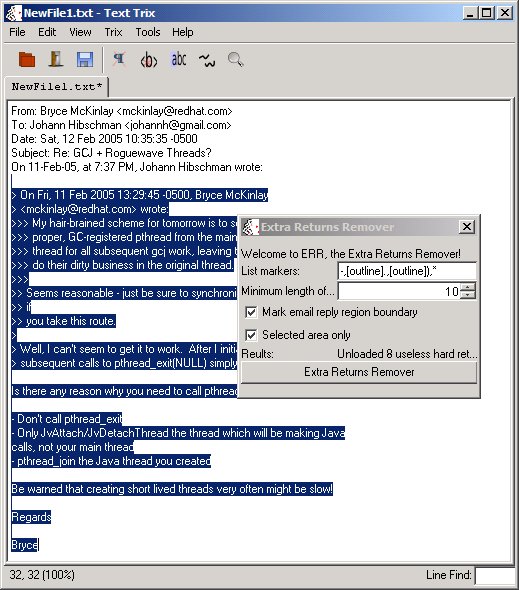Toggle Mark email reply region boundary checkbox
The image size is (519, 590).
(x=251, y=312)
